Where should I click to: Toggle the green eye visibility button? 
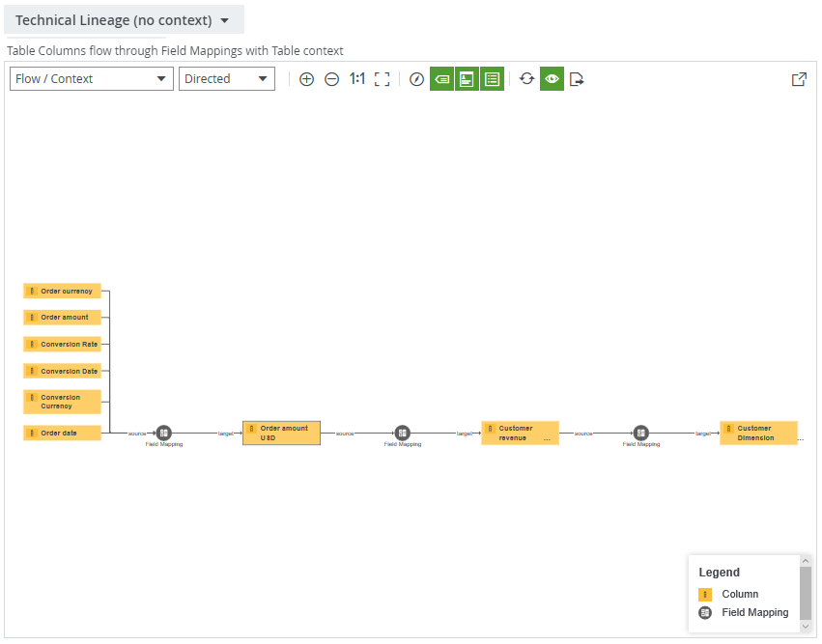pyautogui.click(x=552, y=79)
